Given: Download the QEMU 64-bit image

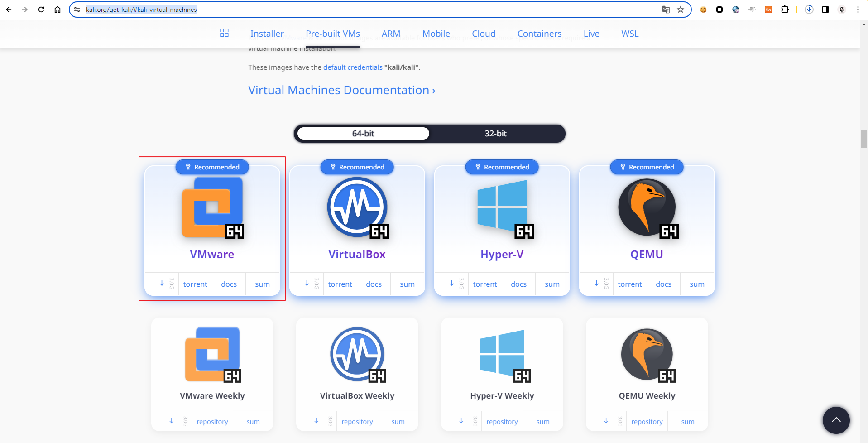Looking at the screenshot, I should click(x=596, y=284).
